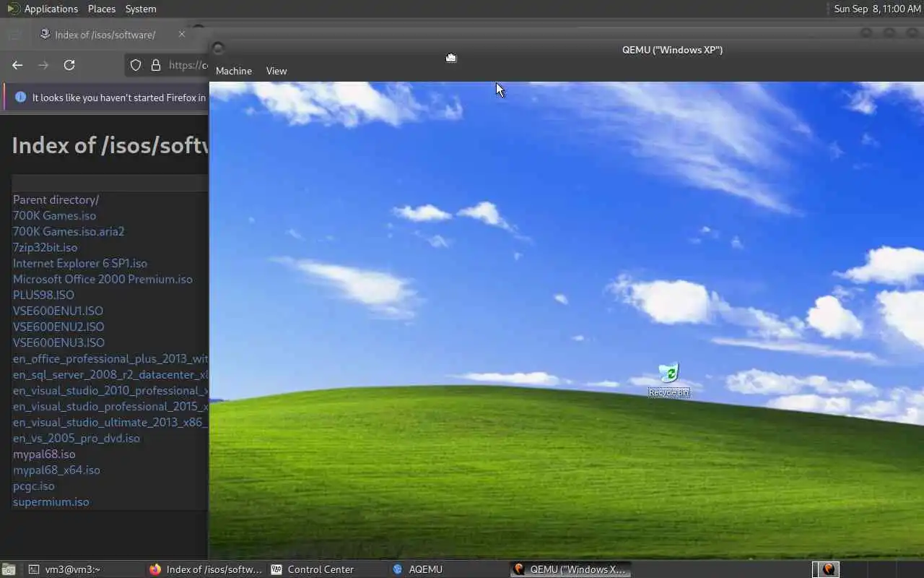
Task: Click the QEMU ("Windows XP") title bar text
Action: (x=672, y=49)
